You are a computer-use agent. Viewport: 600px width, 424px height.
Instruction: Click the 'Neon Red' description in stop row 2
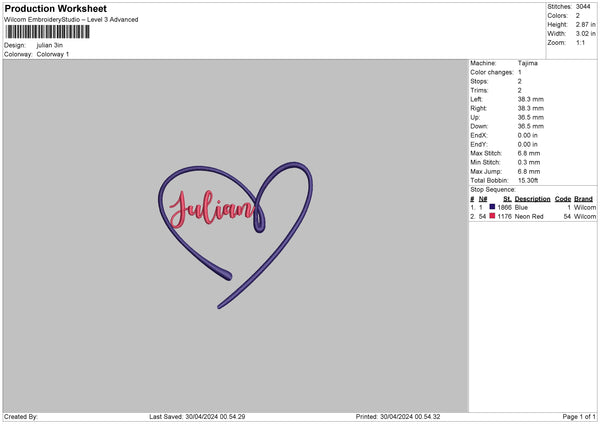tap(529, 217)
